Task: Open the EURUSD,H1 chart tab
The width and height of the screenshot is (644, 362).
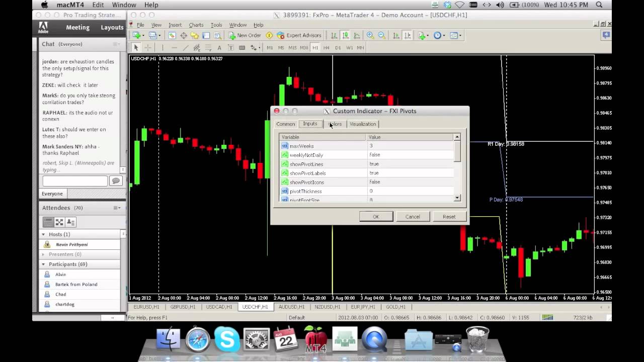Action: point(146,307)
